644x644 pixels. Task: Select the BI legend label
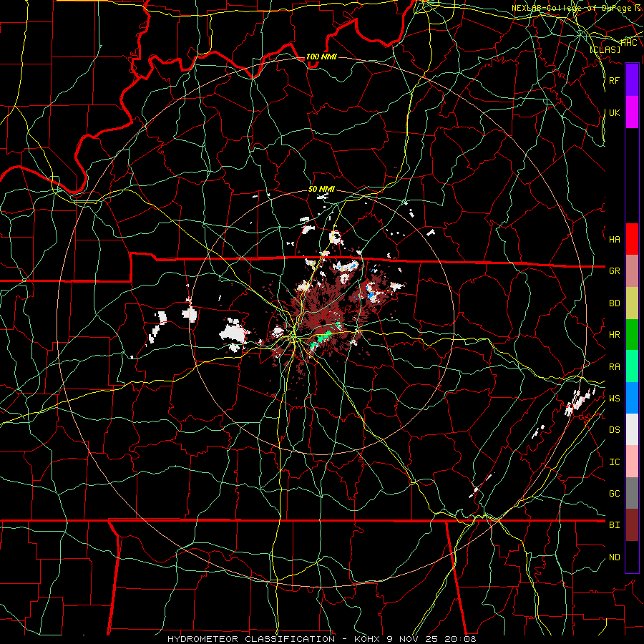pyautogui.click(x=614, y=525)
